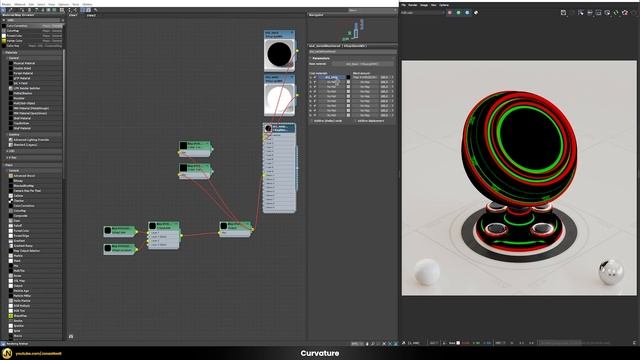The image size is (640, 360).
Task: Click first coat material slot button
Action: click(331, 77)
